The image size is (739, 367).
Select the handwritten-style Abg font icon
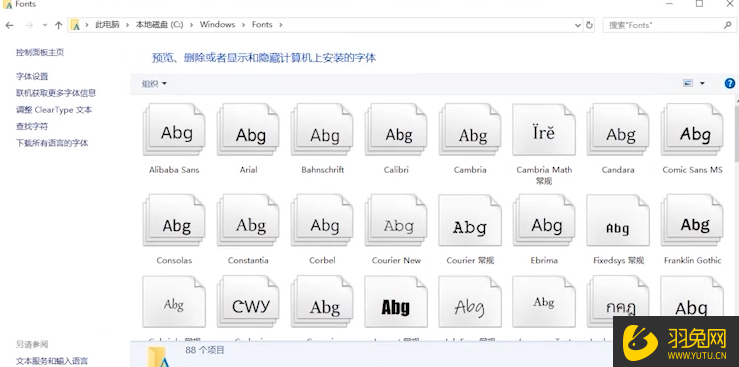[470, 302]
